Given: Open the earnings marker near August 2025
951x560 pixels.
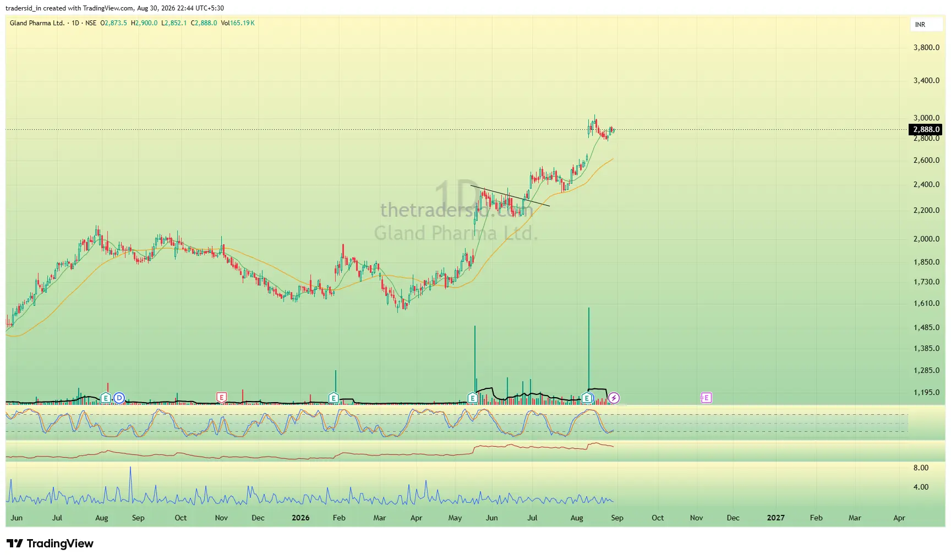Looking at the screenshot, I should (x=106, y=398).
